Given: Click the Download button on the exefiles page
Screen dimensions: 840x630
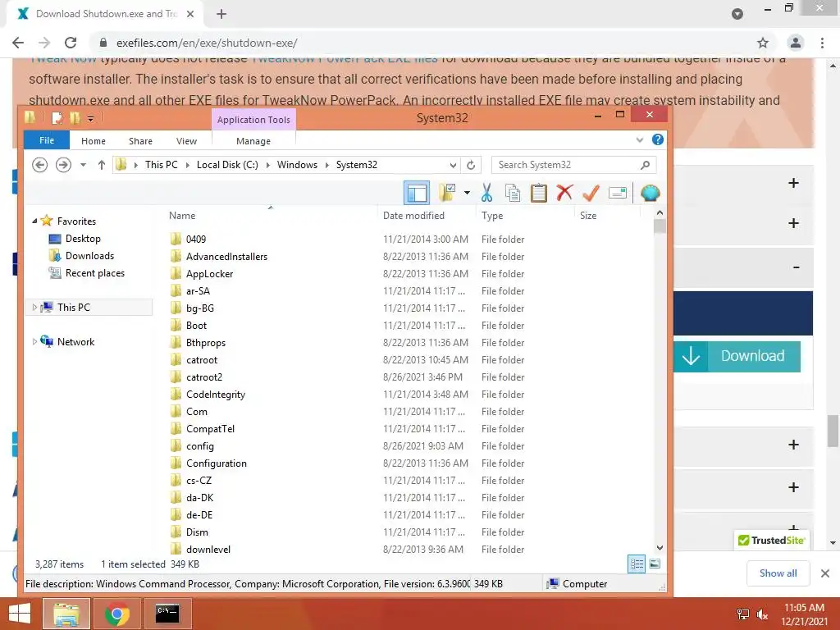Looking at the screenshot, I should click(737, 356).
